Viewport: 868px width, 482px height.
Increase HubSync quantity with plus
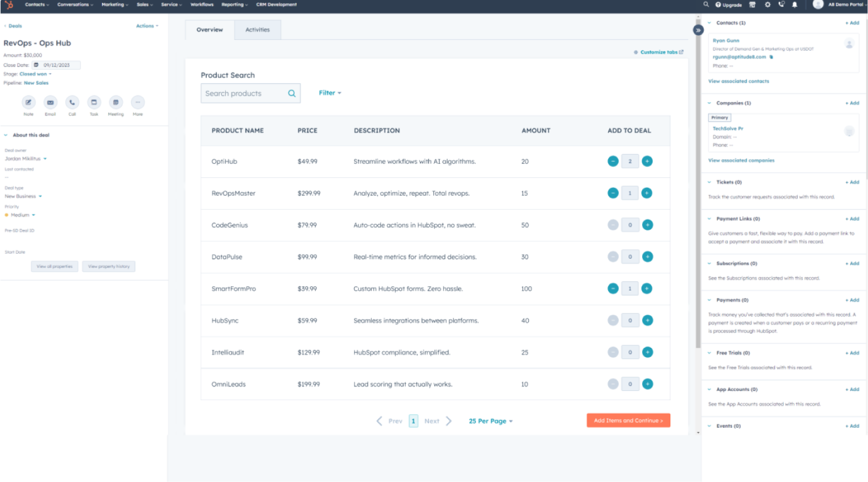[x=647, y=320]
